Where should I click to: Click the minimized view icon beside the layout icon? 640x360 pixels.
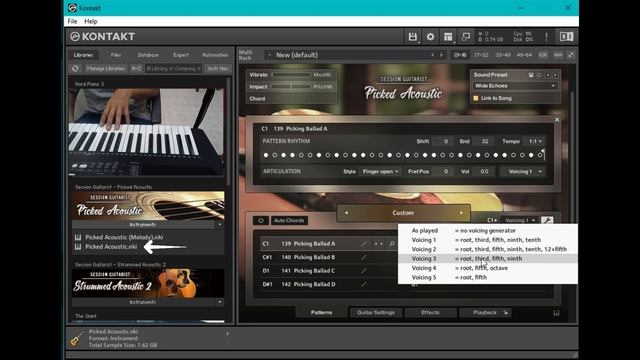tap(466, 37)
